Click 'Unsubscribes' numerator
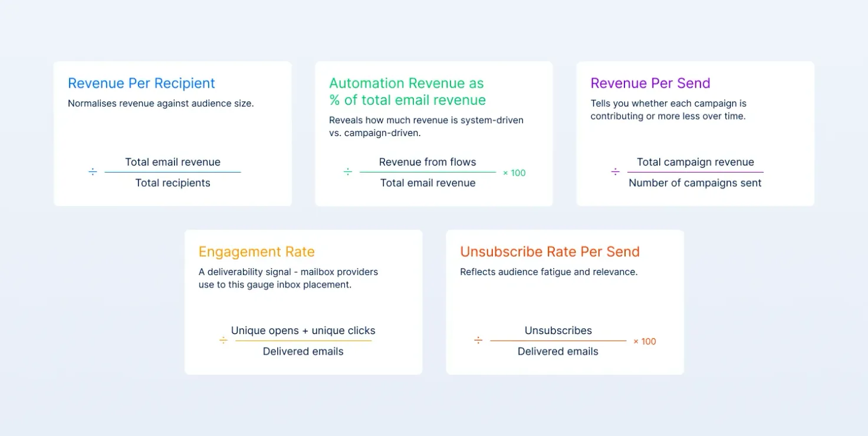The width and height of the screenshot is (868, 436). tap(558, 331)
